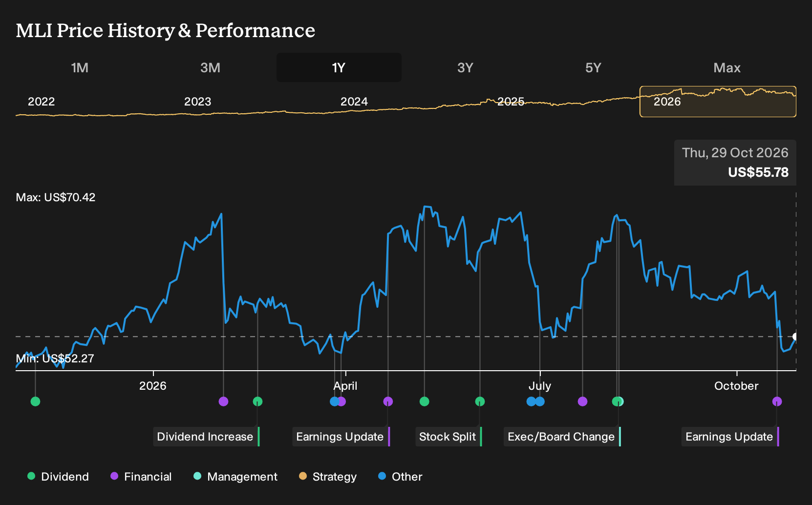Click the 2024 label on the overview chart

pos(354,102)
